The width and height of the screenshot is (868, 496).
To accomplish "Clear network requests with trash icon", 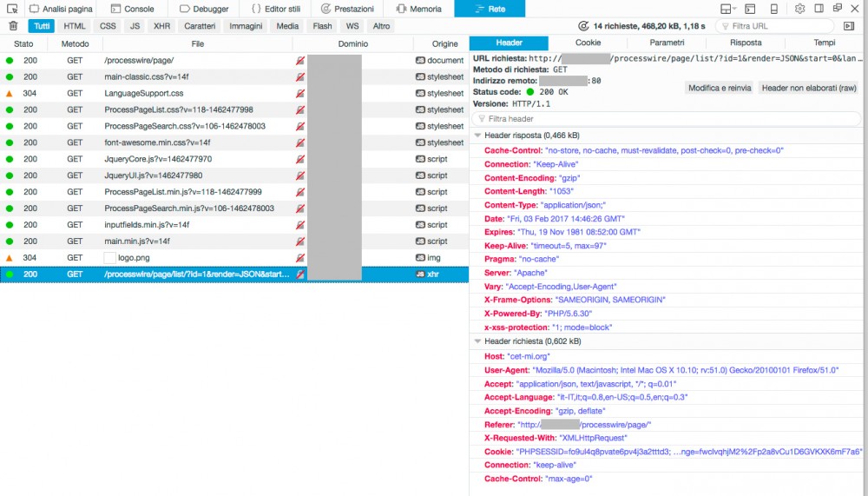I will (13, 26).
